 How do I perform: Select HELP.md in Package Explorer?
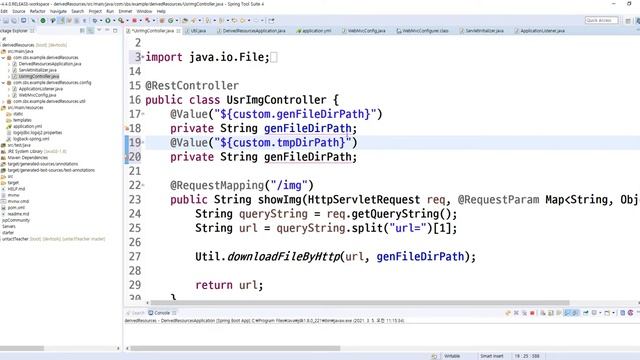pyautogui.click(x=16, y=189)
